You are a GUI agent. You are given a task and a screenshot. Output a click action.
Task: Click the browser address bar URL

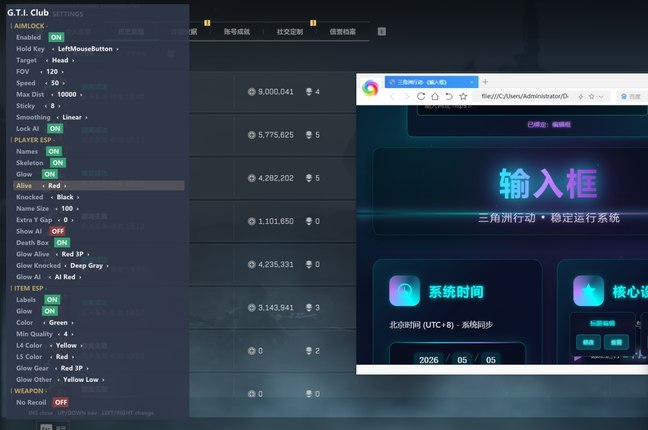coord(525,96)
